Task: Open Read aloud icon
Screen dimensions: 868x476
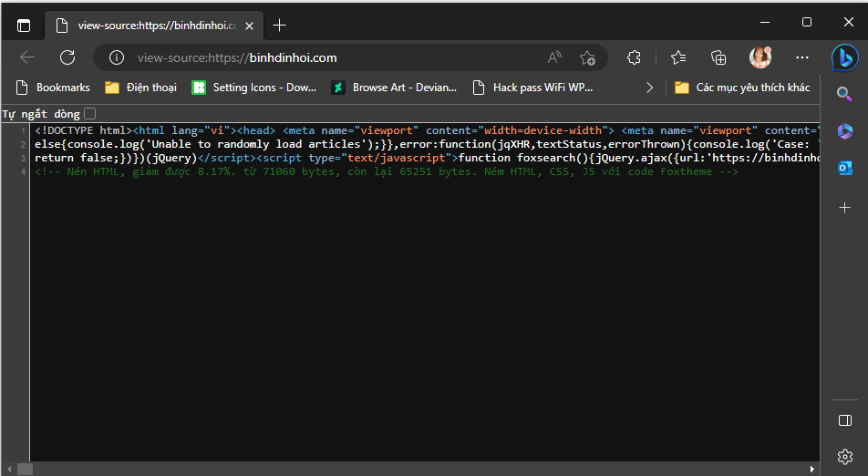Action: (x=554, y=57)
